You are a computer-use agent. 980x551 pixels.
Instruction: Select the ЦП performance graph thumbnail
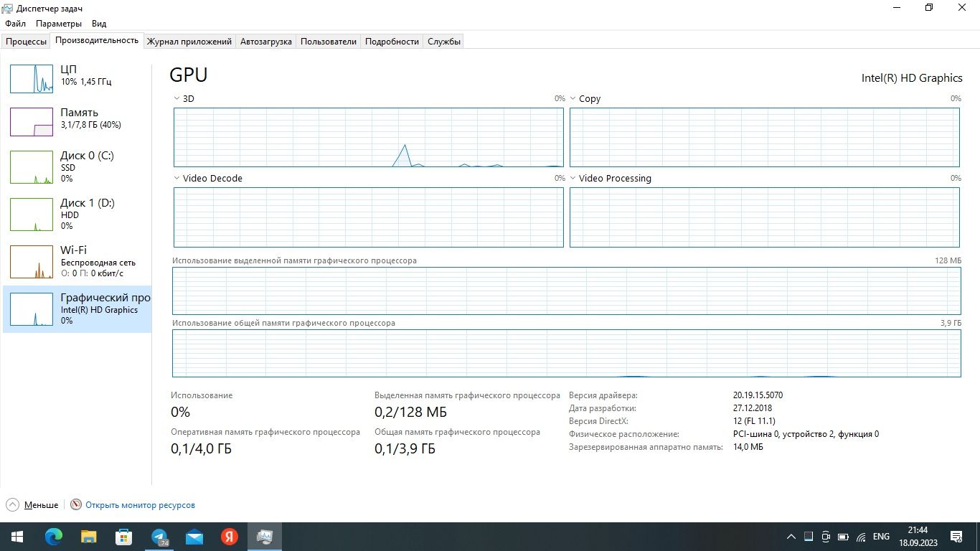tap(32, 79)
